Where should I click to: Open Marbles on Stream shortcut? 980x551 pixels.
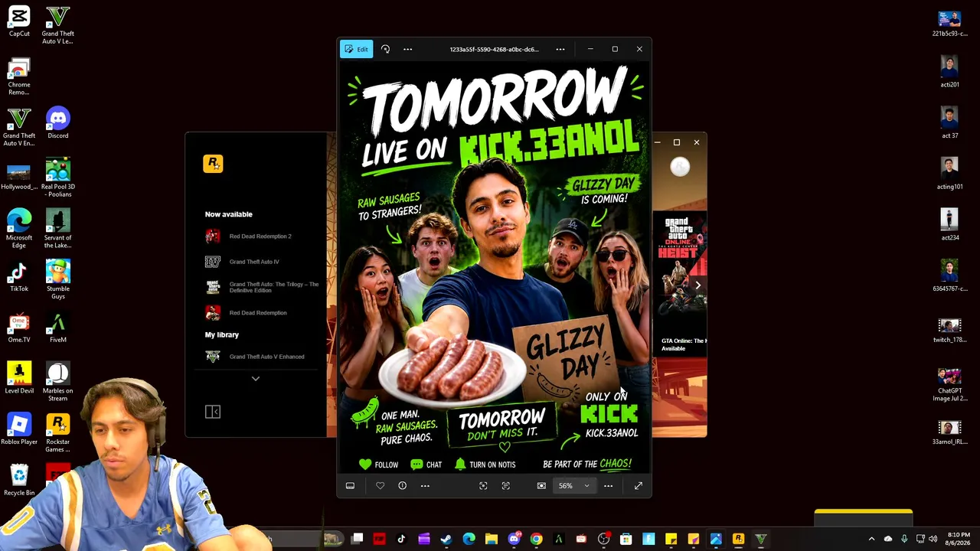[x=58, y=383]
